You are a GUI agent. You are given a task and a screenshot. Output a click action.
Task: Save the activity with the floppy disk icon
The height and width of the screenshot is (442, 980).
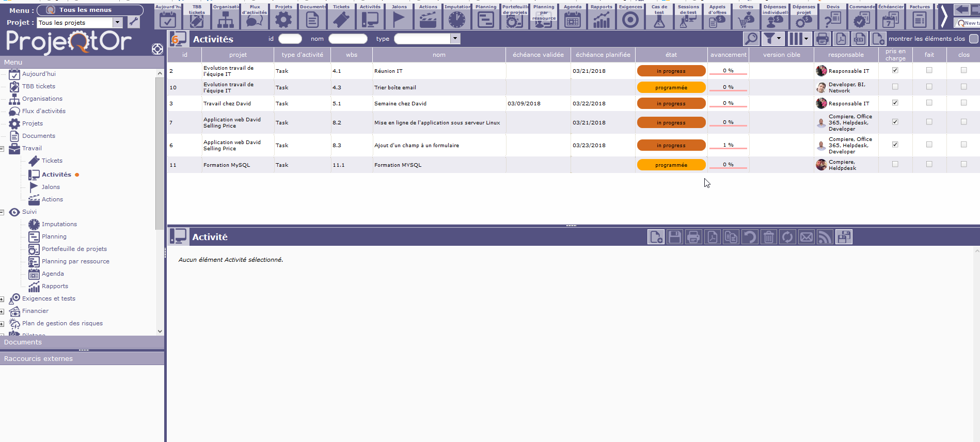pos(675,237)
